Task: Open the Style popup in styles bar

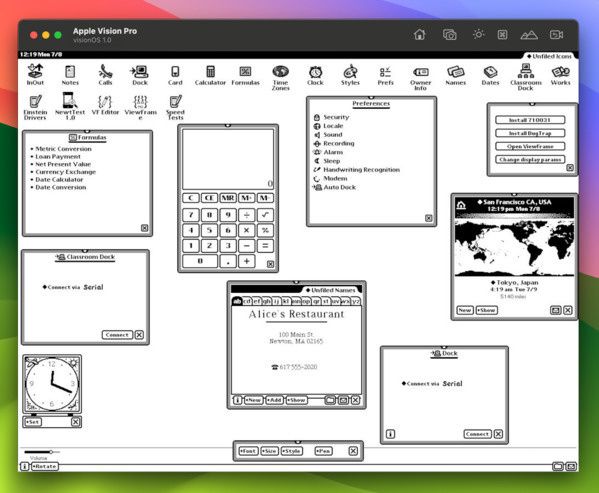Action: click(x=292, y=451)
